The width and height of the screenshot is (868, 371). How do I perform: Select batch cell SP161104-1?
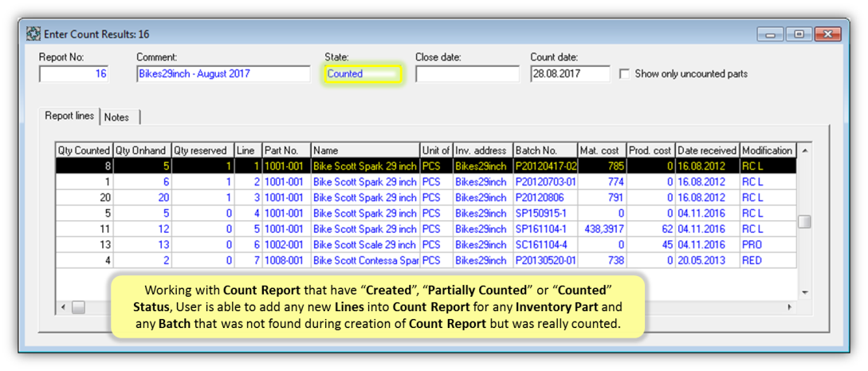click(x=545, y=229)
